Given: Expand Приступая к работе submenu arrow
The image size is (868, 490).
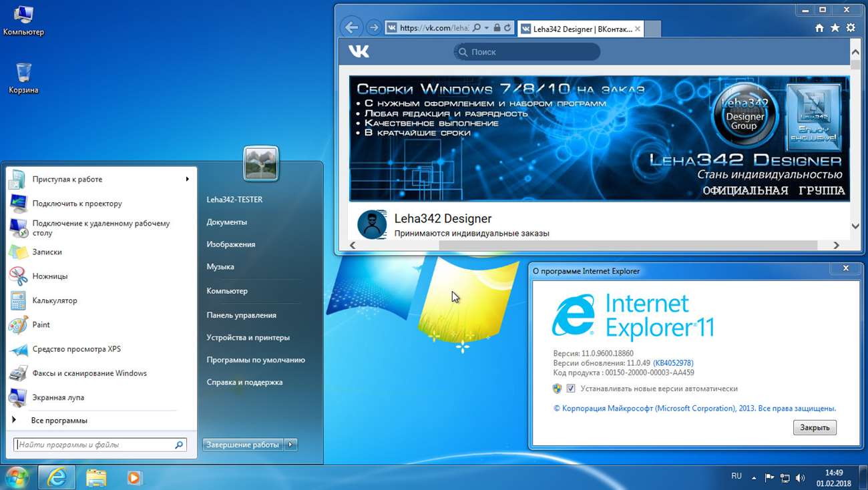Looking at the screenshot, I should [x=187, y=179].
